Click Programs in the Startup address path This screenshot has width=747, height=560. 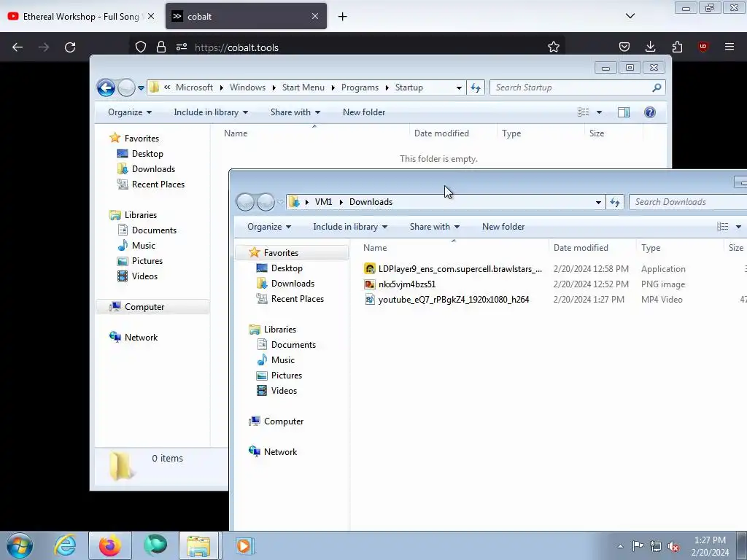click(360, 87)
